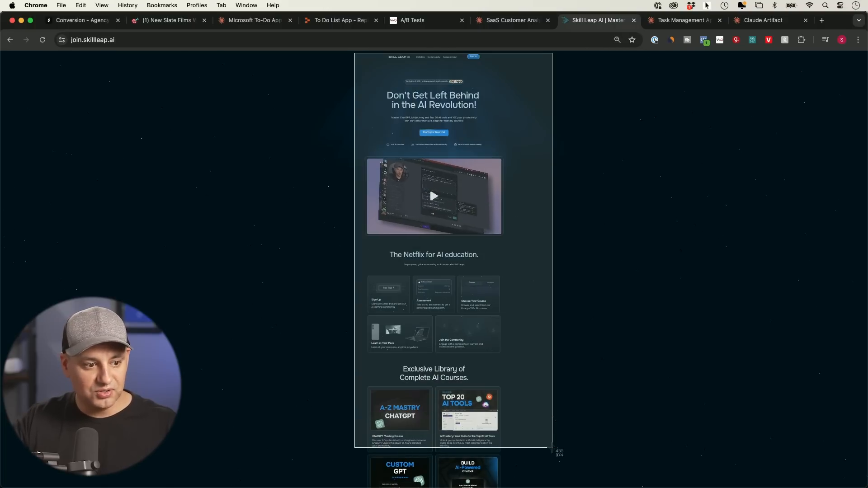Viewport: 868px width, 488px height.
Task: Bookmark this page with the star icon
Action: coord(632,40)
